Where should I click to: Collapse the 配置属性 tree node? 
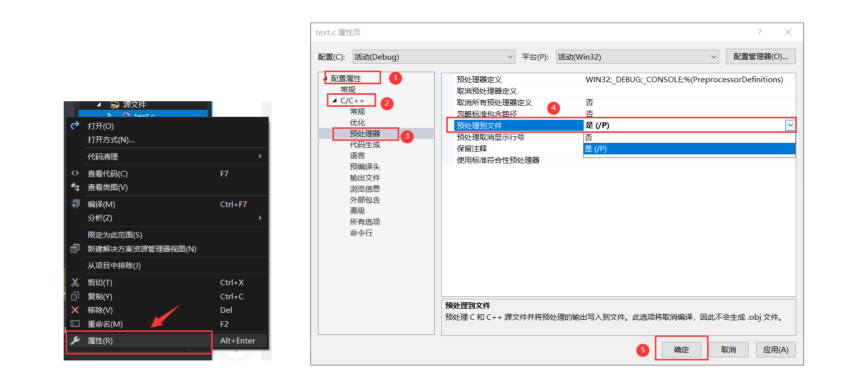coord(325,79)
